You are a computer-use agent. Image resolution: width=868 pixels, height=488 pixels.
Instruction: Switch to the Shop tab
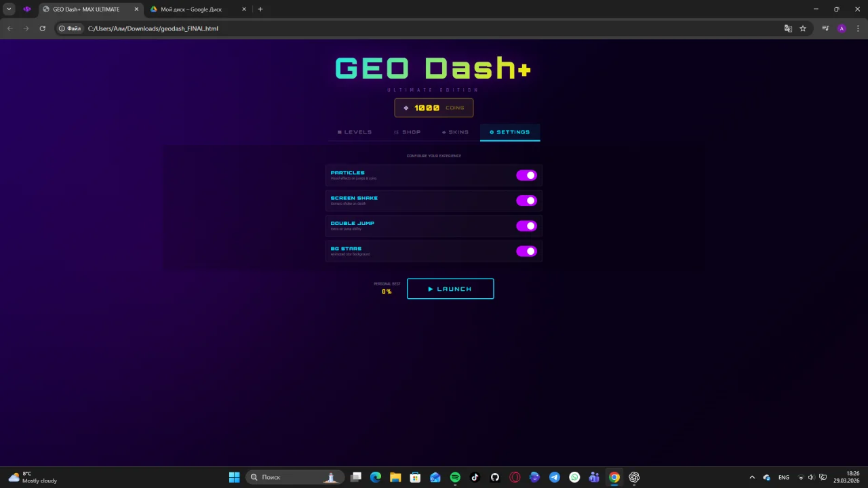click(408, 132)
